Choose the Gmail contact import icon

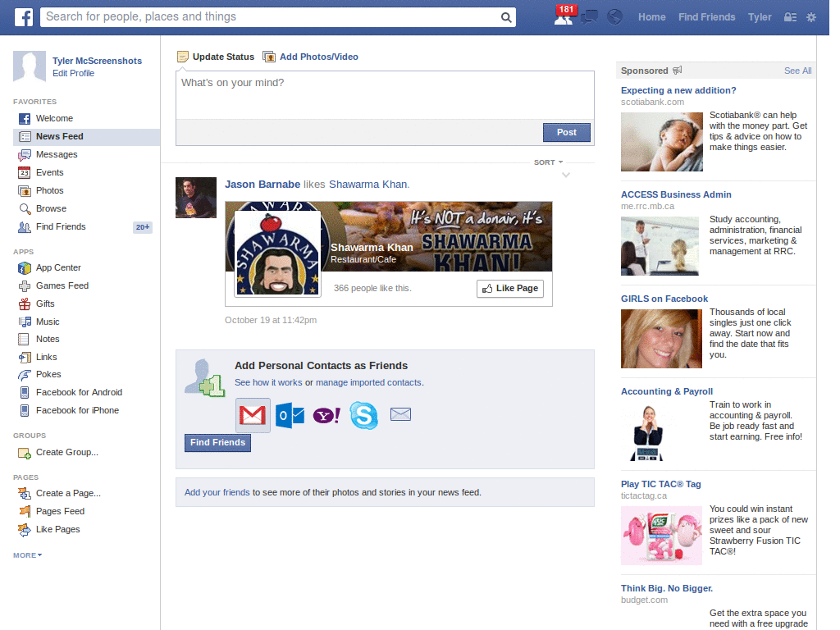pyautogui.click(x=253, y=414)
